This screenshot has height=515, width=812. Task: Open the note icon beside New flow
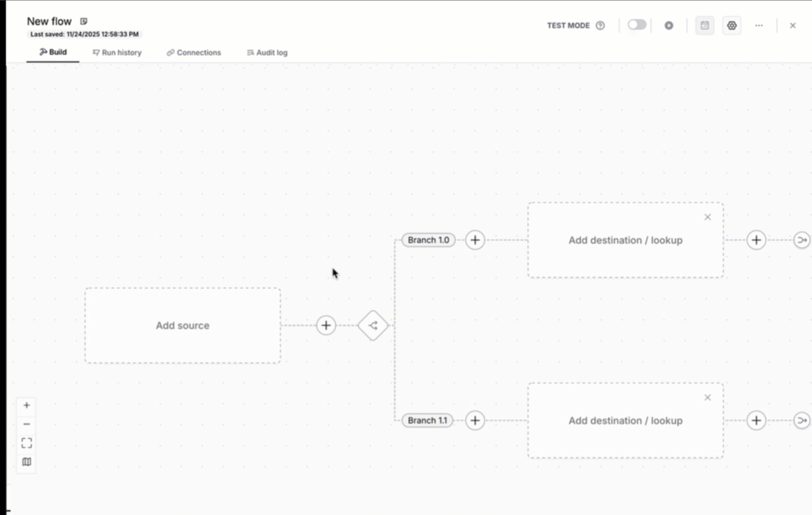(83, 21)
